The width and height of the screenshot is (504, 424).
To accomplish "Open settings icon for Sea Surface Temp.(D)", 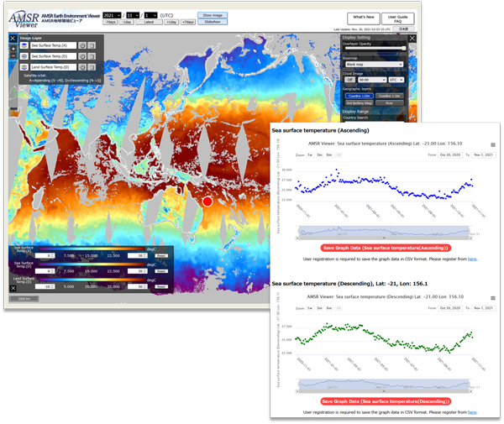I will click(82, 56).
